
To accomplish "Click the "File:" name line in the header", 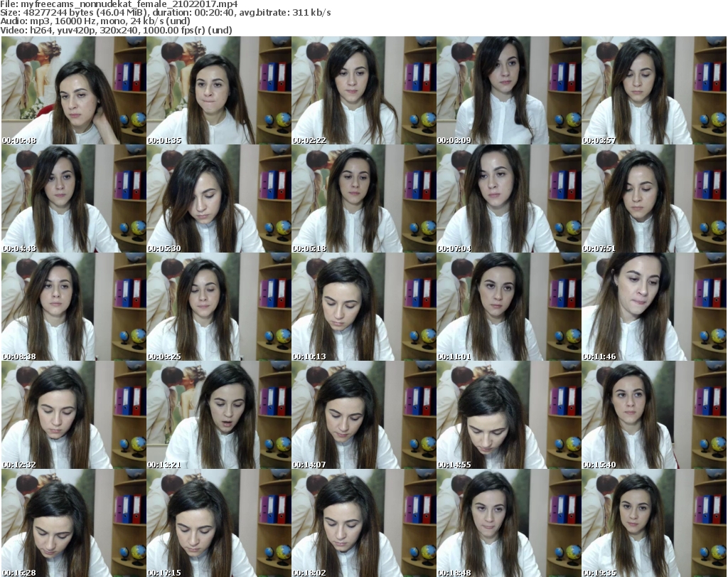I will [x=119, y=4].
